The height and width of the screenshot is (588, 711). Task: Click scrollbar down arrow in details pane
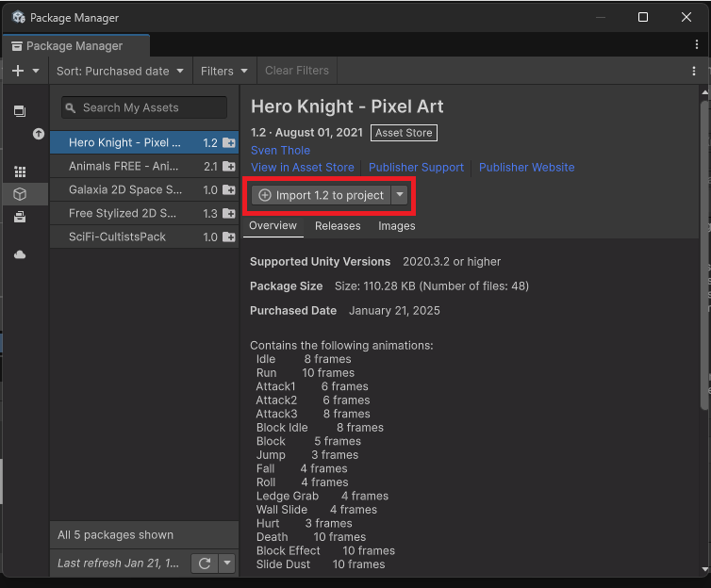(x=704, y=569)
